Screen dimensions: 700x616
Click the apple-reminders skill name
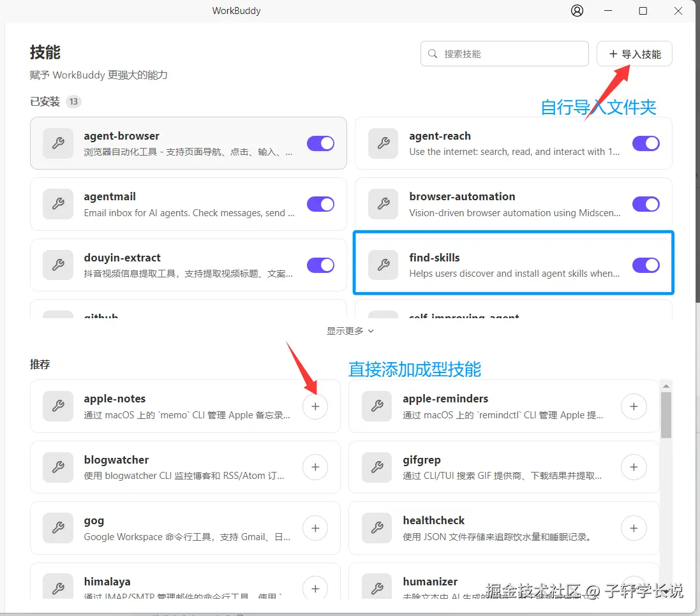445,399
